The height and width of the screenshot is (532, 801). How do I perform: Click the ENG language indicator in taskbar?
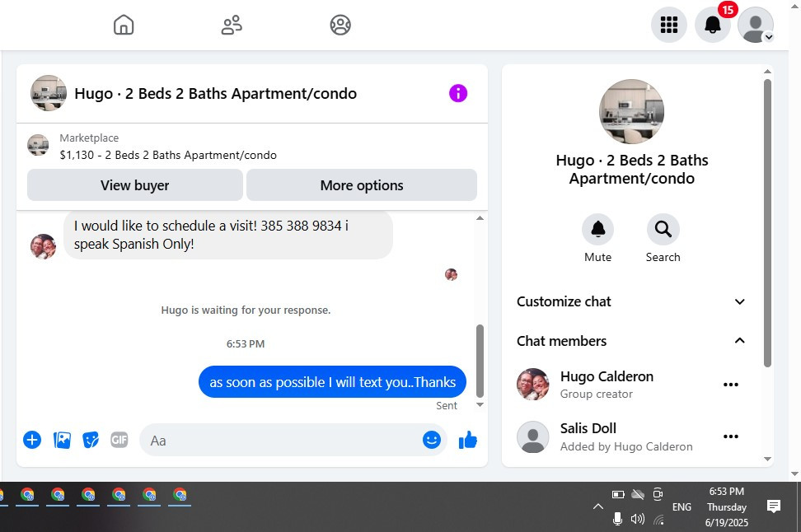coord(682,507)
